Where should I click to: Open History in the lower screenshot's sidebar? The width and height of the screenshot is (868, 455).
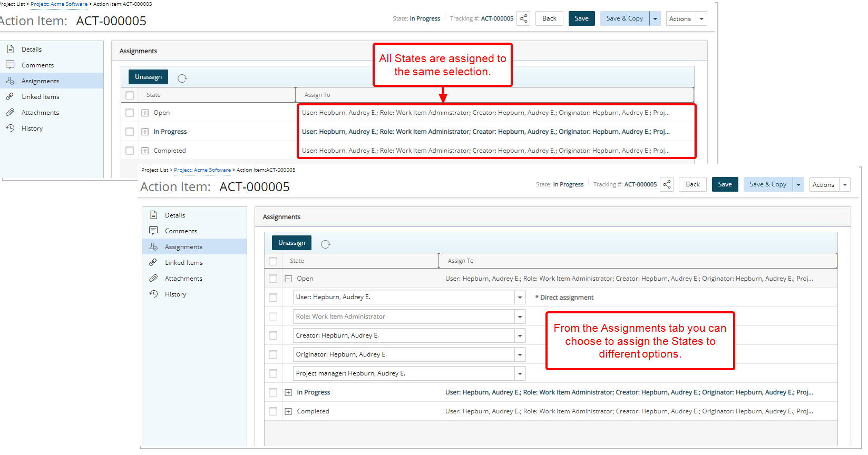pyautogui.click(x=175, y=294)
